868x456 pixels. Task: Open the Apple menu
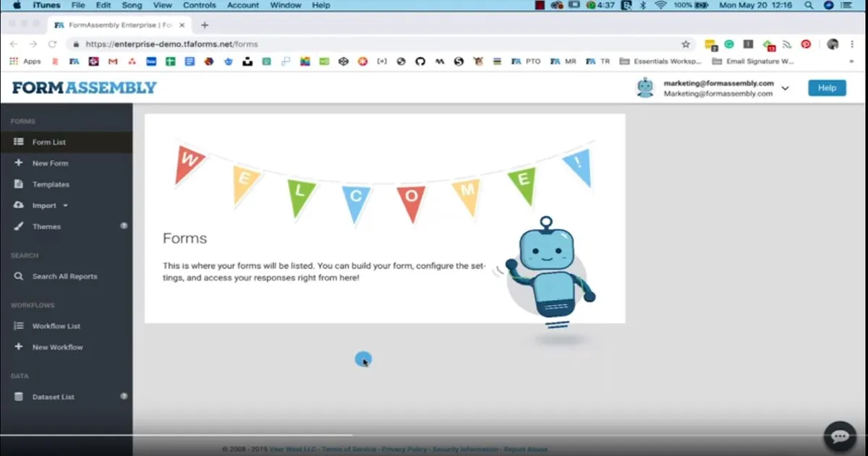click(17, 5)
